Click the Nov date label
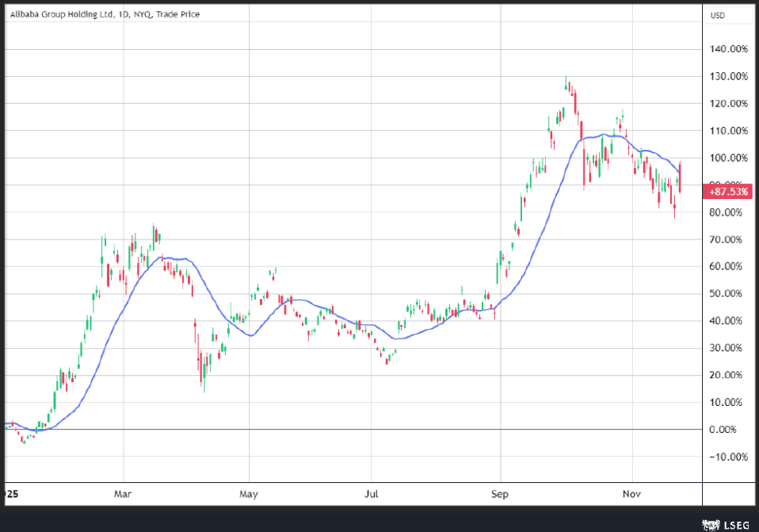Viewport: 759px width, 532px height. point(632,494)
